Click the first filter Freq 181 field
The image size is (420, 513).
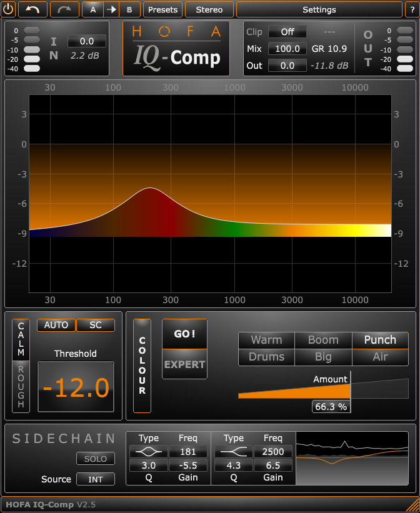pyautogui.click(x=188, y=452)
